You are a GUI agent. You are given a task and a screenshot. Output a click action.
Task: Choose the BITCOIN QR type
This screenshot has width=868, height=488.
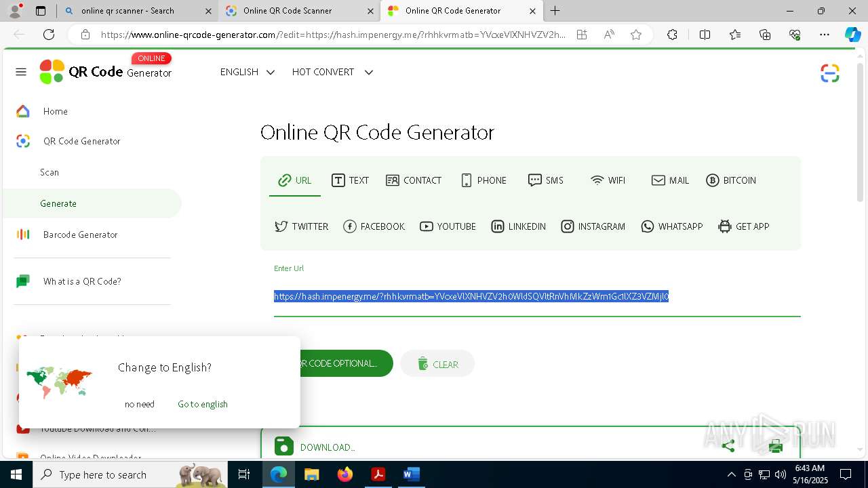pyautogui.click(x=731, y=180)
